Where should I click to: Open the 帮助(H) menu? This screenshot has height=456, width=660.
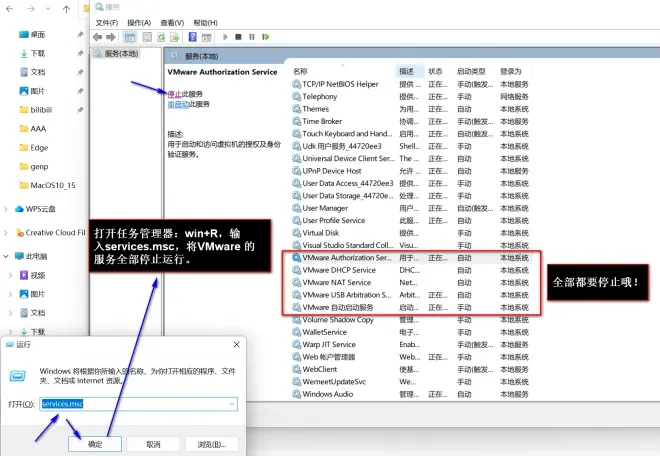pos(205,22)
